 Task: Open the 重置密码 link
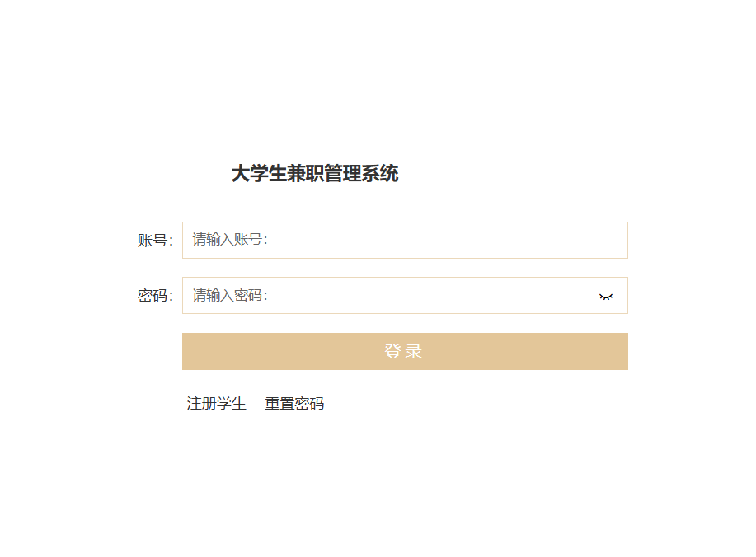tap(294, 404)
